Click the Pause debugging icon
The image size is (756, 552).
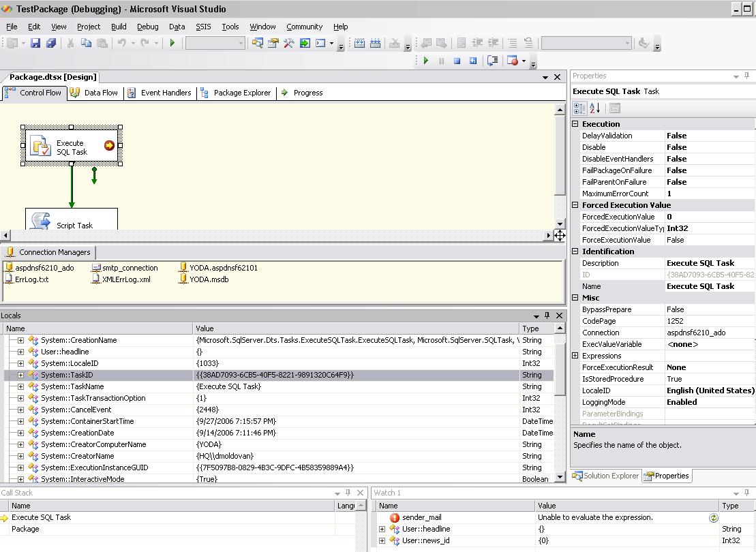441,61
